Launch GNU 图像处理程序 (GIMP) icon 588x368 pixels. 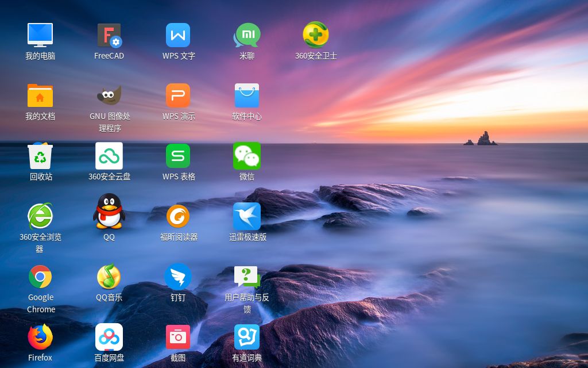[109, 95]
